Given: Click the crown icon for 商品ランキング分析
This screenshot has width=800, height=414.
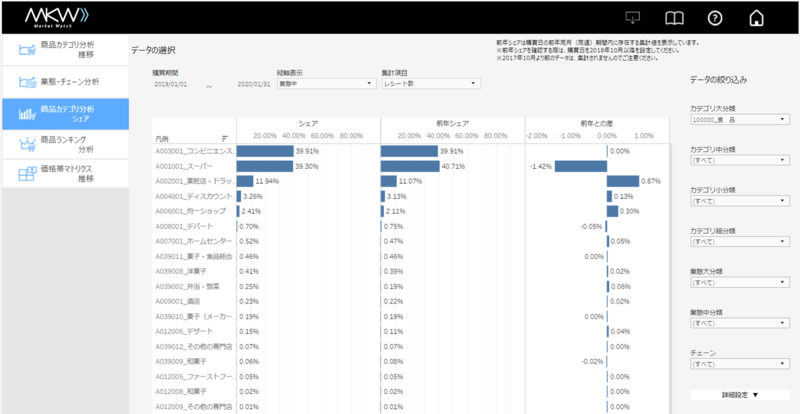Looking at the screenshot, I should click(25, 145).
